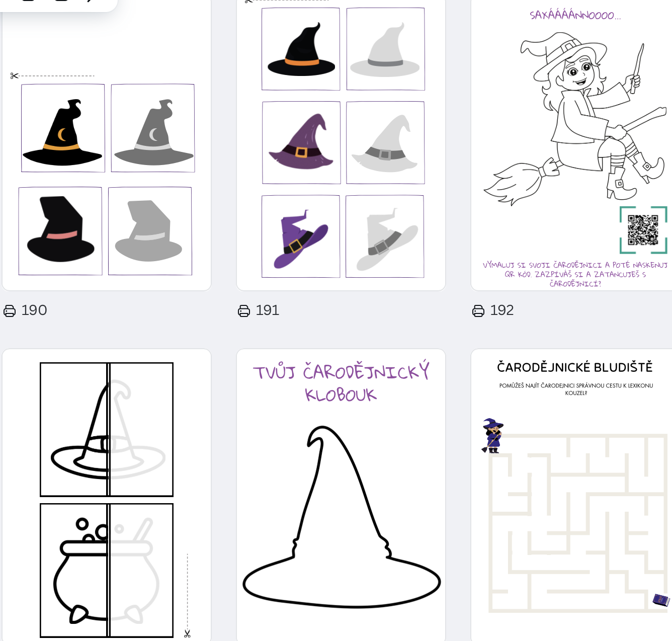Select the half-drawn witch hat outline picture
The width and height of the screenshot is (672, 641).
(x=107, y=430)
